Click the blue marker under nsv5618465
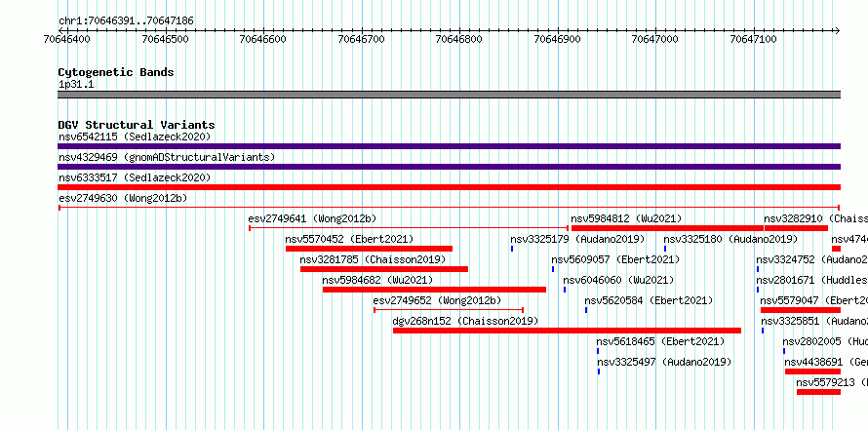The width and height of the screenshot is (868, 430). pyautogui.click(x=598, y=351)
